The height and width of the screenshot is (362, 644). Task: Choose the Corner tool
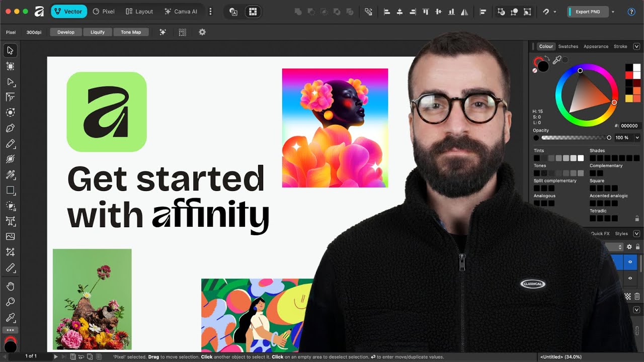tap(10, 97)
